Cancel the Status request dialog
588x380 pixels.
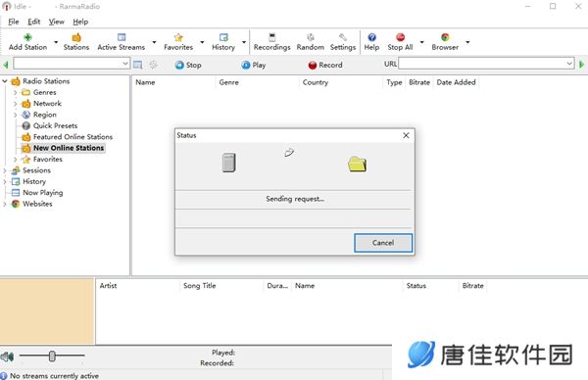tap(383, 243)
